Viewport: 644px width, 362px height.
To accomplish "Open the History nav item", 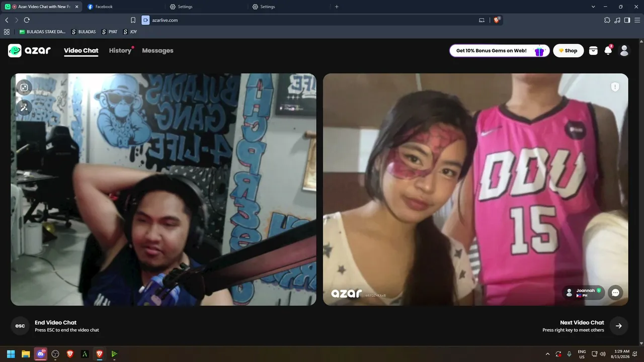I will (x=120, y=50).
